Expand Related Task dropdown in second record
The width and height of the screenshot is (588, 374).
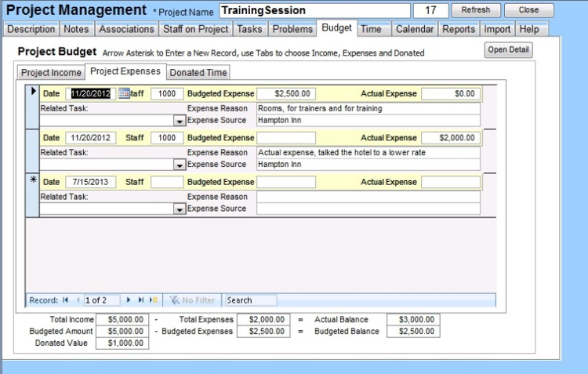180,165
